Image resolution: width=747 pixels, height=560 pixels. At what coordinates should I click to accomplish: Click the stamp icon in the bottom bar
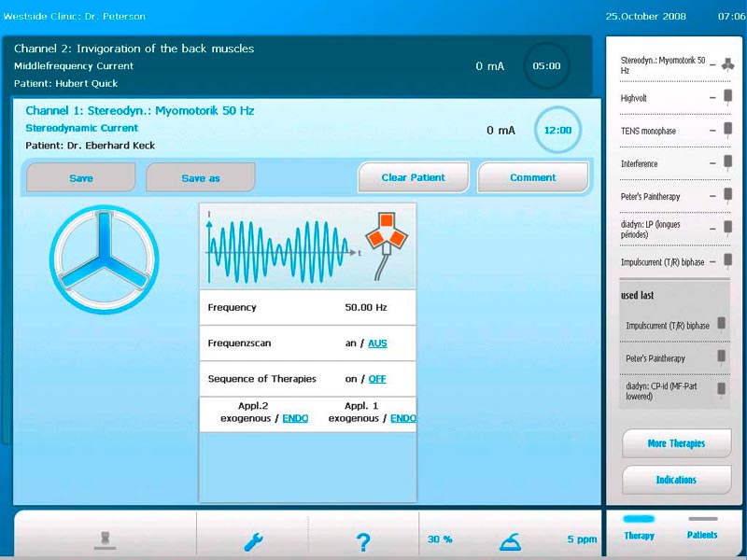106,540
